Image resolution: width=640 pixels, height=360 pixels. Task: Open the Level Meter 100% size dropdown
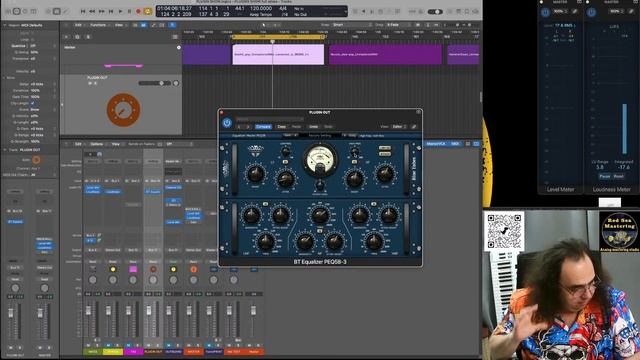[559, 11]
